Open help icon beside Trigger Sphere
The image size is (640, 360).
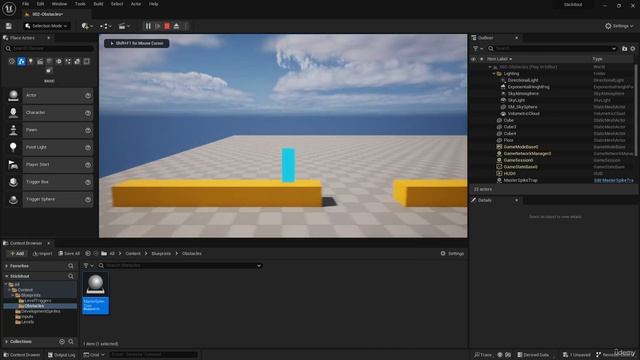(x=88, y=199)
